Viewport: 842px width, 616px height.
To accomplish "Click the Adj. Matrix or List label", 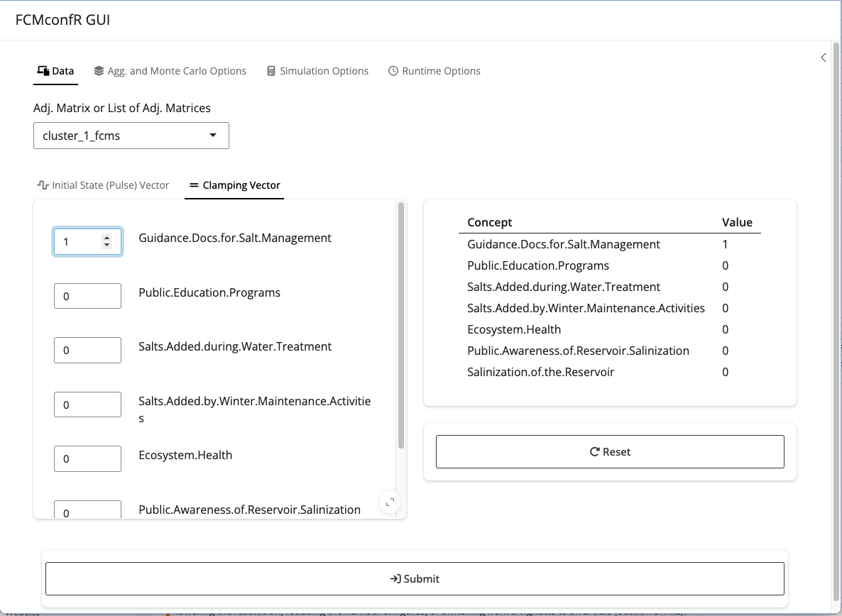I will [122, 108].
